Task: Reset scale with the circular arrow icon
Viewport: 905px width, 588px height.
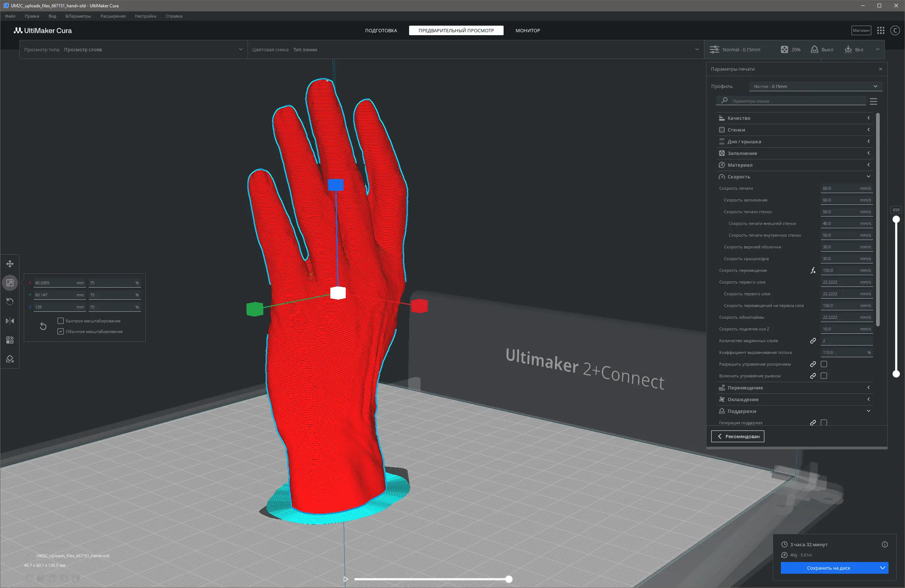Action: 43,326
